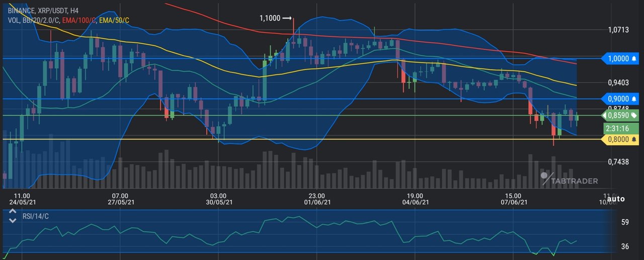Open the EMA/100/C indicator label
644x260 pixels.
[x=78, y=20]
